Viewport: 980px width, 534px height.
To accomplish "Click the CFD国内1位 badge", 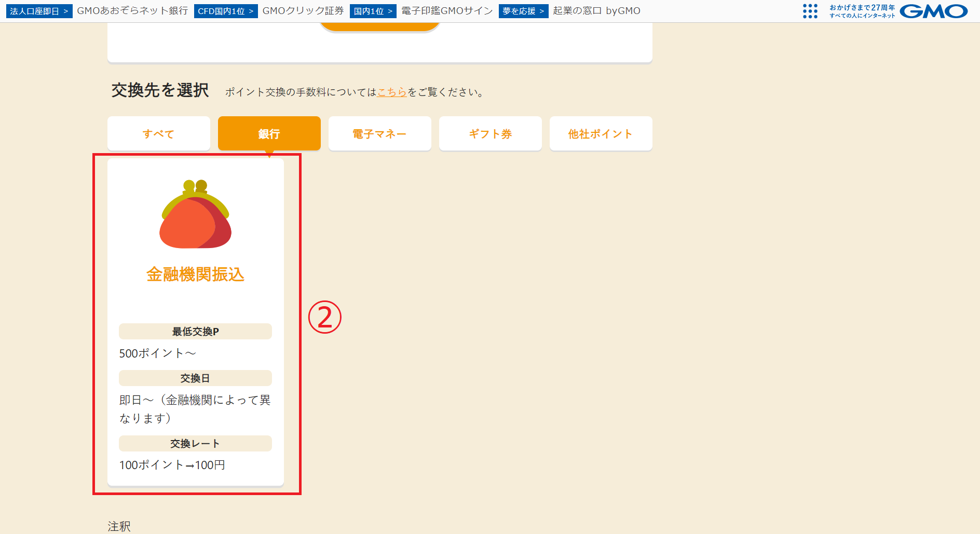I will click(x=225, y=10).
